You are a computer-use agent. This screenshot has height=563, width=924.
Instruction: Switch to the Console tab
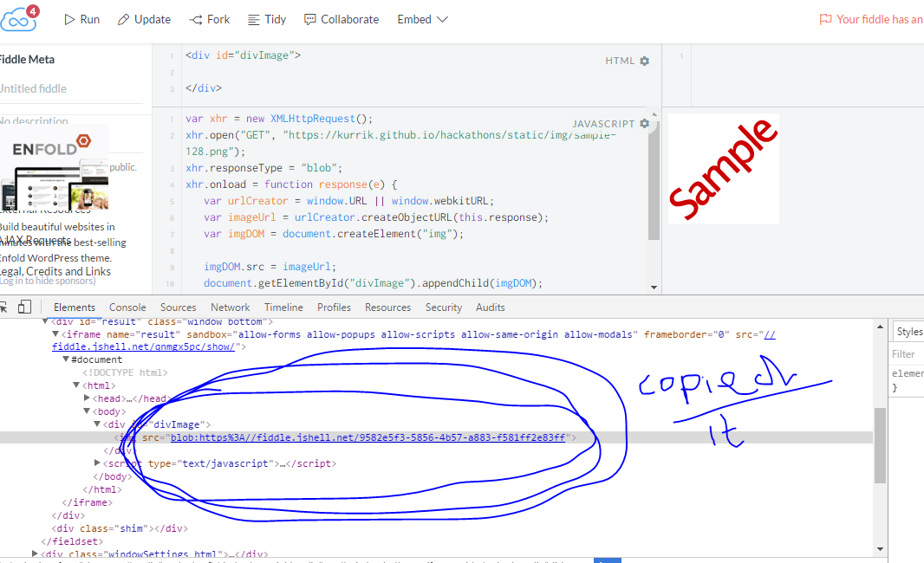pyautogui.click(x=127, y=307)
